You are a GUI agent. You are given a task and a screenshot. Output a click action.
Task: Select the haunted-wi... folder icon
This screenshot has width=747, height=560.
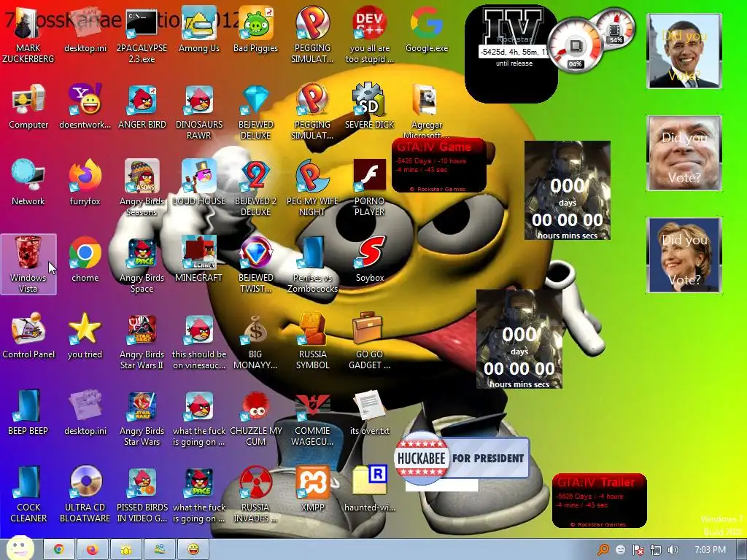(370, 489)
